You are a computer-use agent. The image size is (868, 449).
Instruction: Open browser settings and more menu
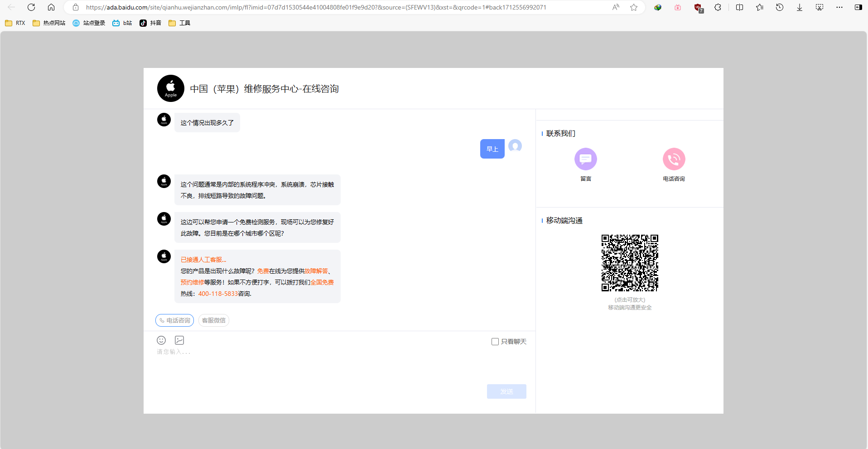point(839,7)
